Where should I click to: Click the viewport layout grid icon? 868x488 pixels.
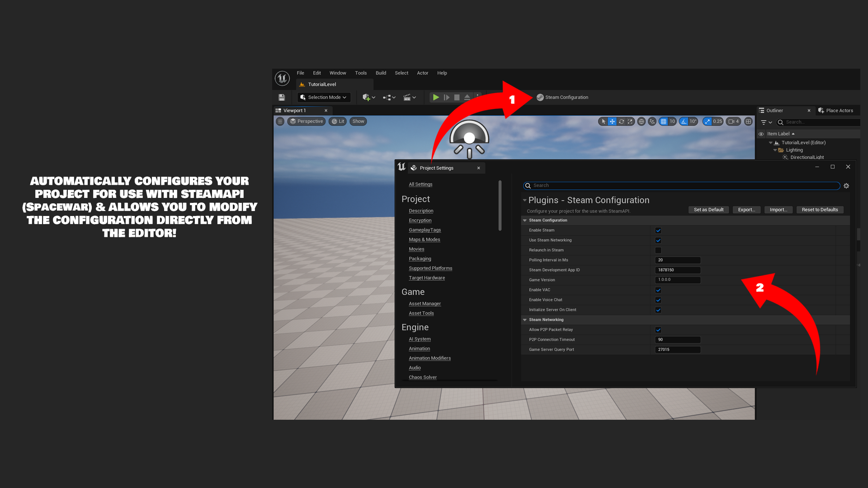748,121
